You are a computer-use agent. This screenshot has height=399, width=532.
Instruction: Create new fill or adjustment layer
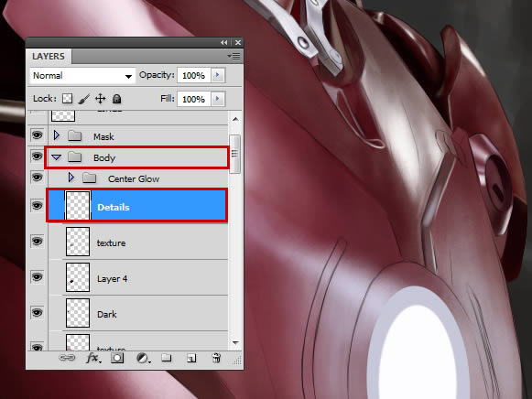(143, 358)
